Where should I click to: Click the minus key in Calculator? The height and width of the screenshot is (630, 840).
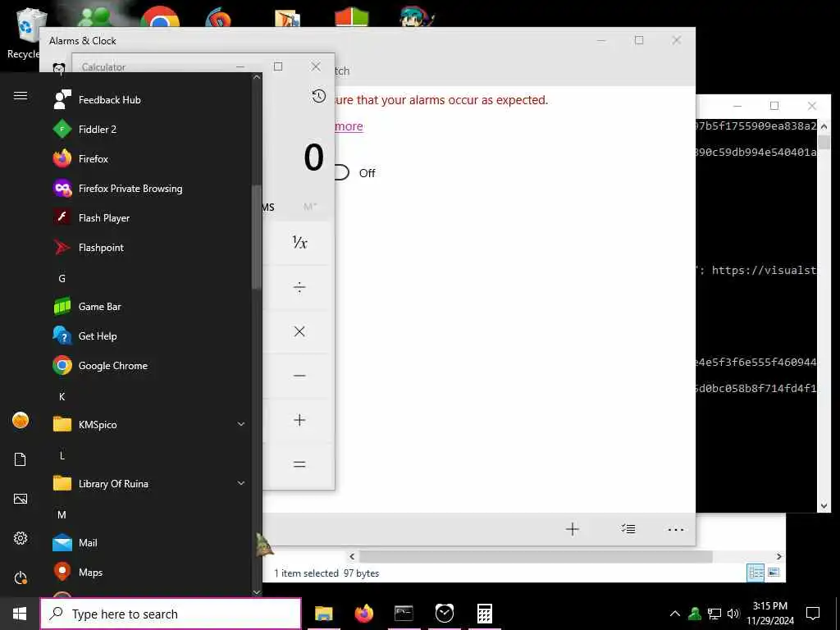point(299,376)
